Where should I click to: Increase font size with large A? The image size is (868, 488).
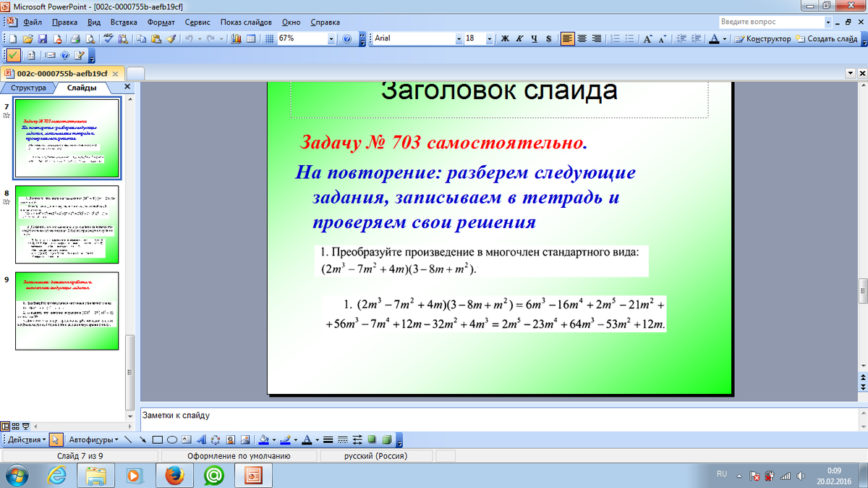click(648, 38)
